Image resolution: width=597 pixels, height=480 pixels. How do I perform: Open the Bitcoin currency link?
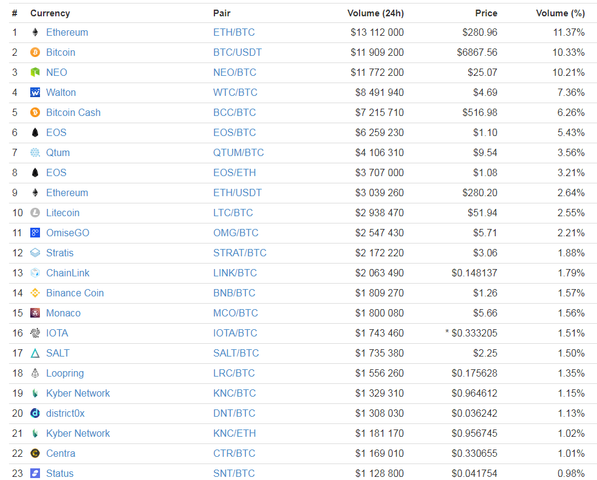(61, 52)
